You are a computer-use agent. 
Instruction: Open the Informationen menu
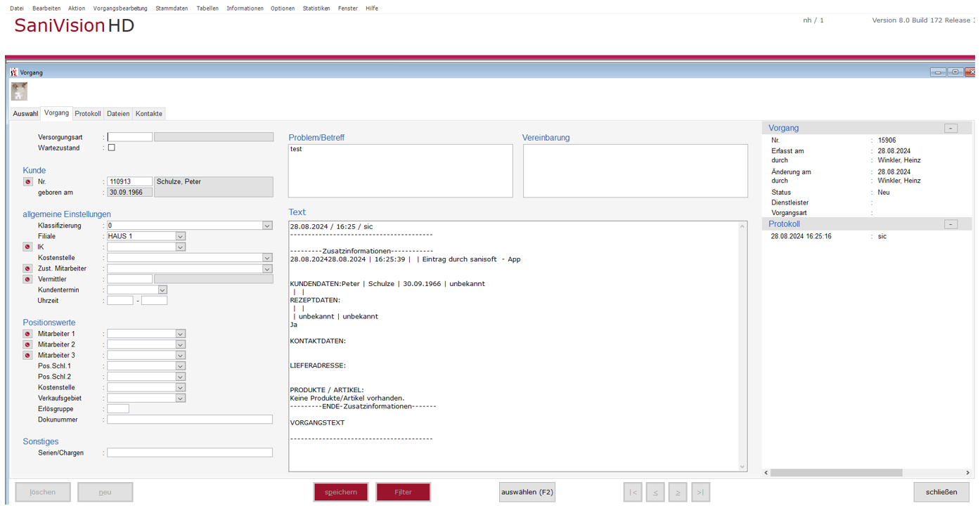click(x=245, y=8)
